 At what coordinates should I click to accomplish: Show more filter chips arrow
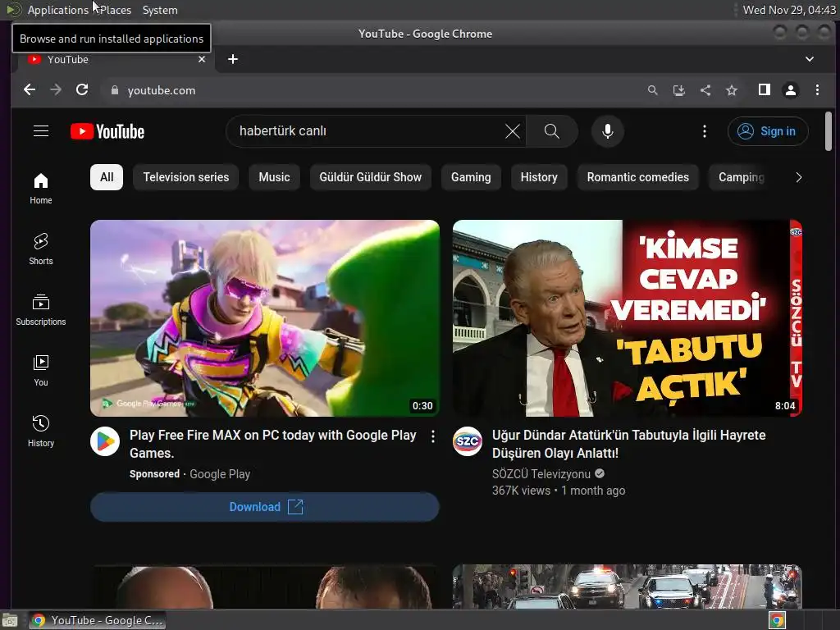click(x=799, y=177)
